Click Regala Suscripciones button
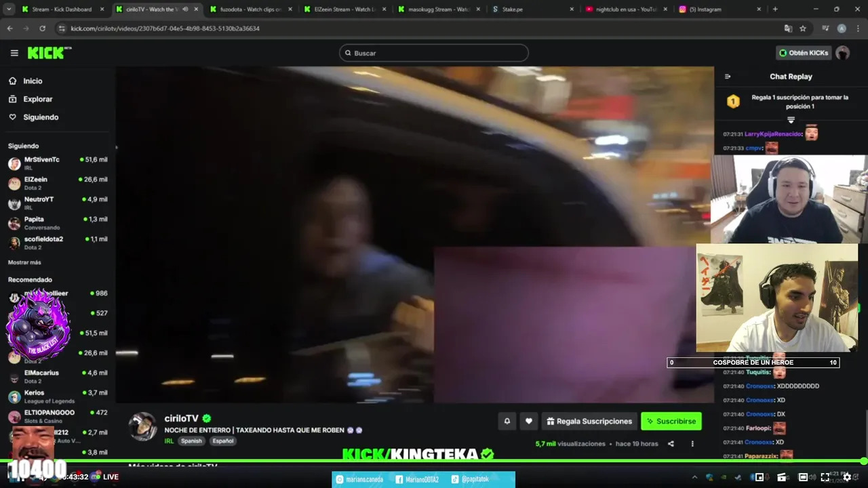868x488 pixels. point(589,421)
